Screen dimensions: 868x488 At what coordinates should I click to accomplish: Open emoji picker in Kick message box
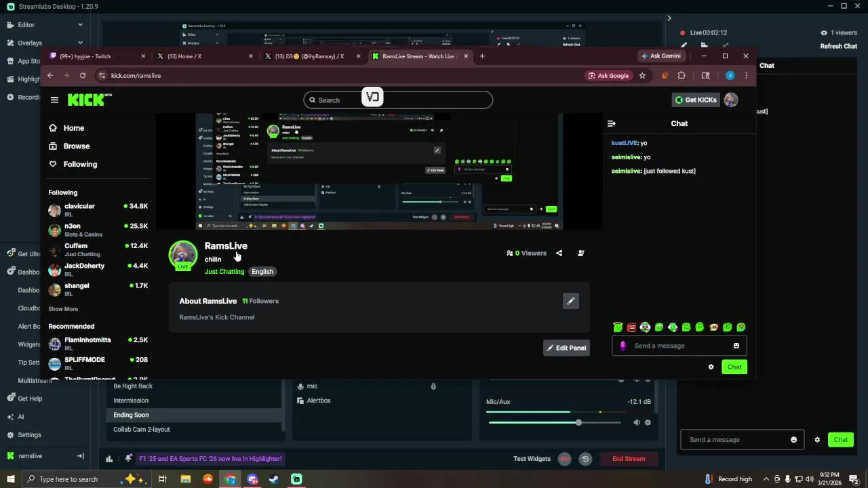(736, 346)
